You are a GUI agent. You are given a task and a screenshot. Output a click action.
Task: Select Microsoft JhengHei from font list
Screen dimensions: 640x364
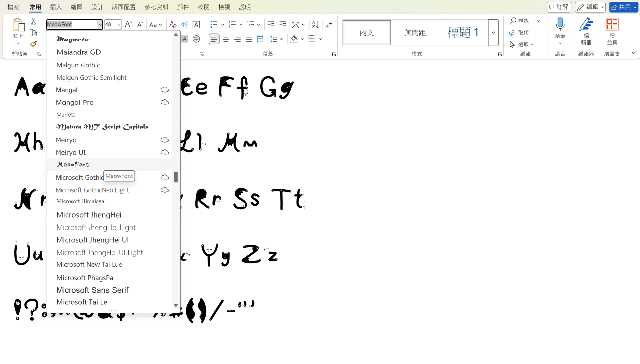pyautogui.click(x=89, y=215)
